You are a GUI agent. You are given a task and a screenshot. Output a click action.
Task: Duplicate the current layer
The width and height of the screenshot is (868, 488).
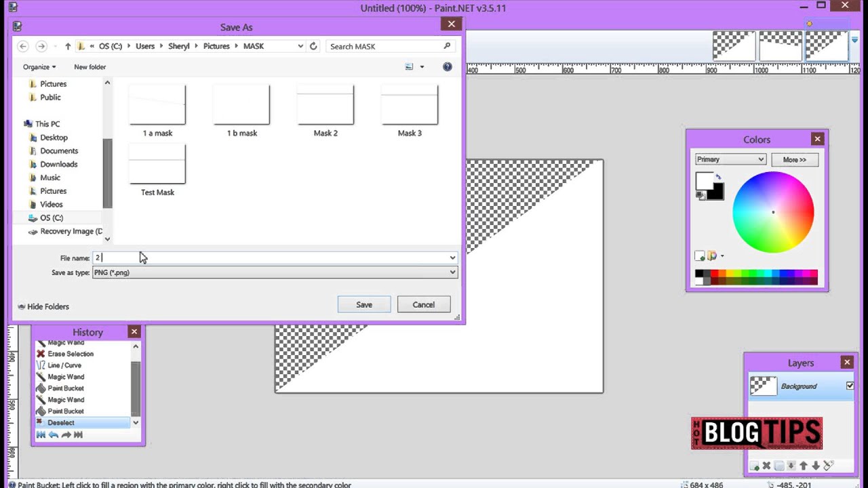coord(778,466)
